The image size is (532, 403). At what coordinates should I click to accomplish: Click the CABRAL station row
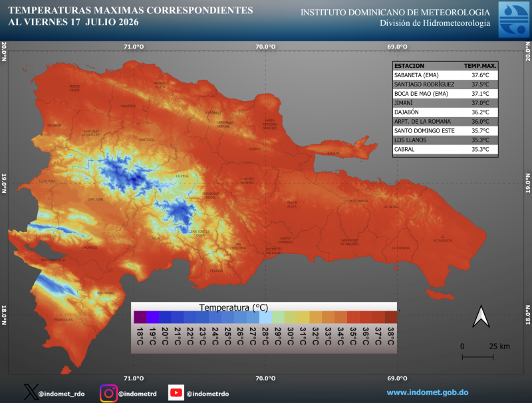click(446, 149)
